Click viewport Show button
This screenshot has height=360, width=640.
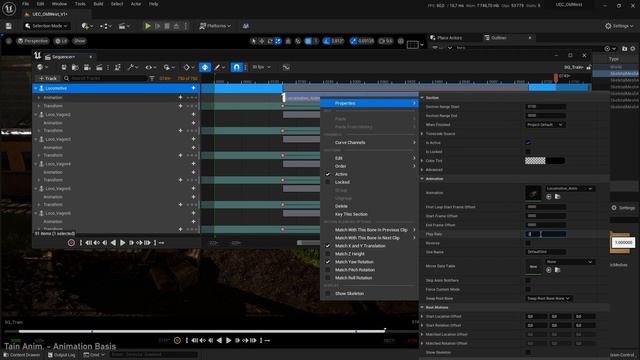80,41
